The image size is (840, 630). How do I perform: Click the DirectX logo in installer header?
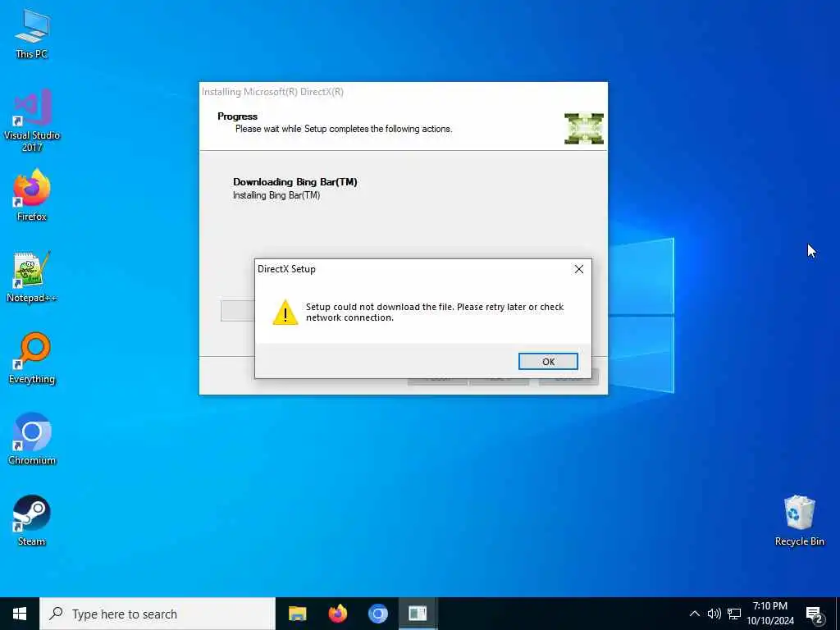coord(584,129)
